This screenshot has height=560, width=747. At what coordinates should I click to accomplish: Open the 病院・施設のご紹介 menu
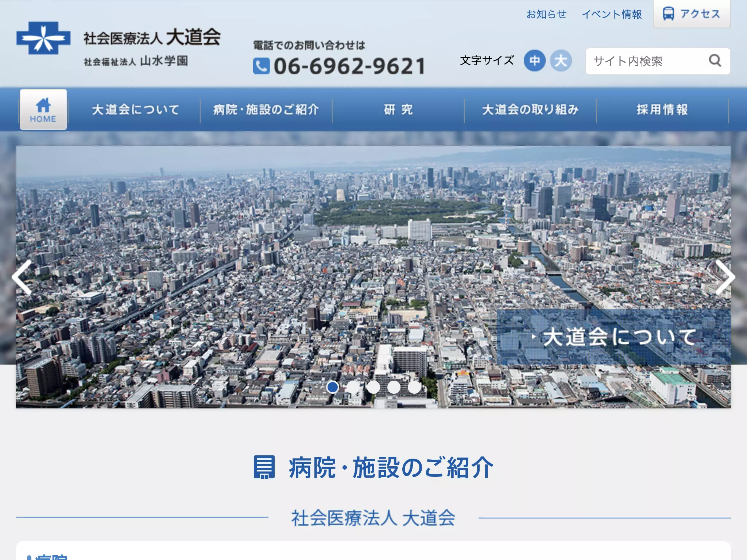266,109
